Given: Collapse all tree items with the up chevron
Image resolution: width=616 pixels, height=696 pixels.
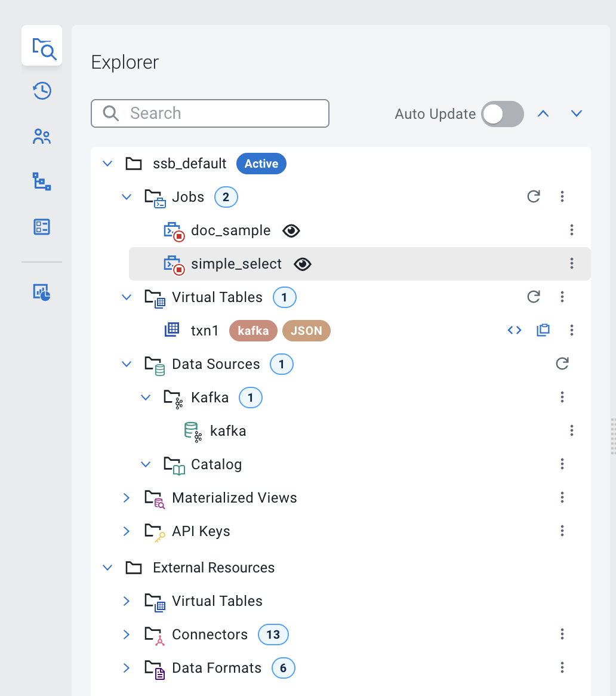Looking at the screenshot, I should point(543,113).
